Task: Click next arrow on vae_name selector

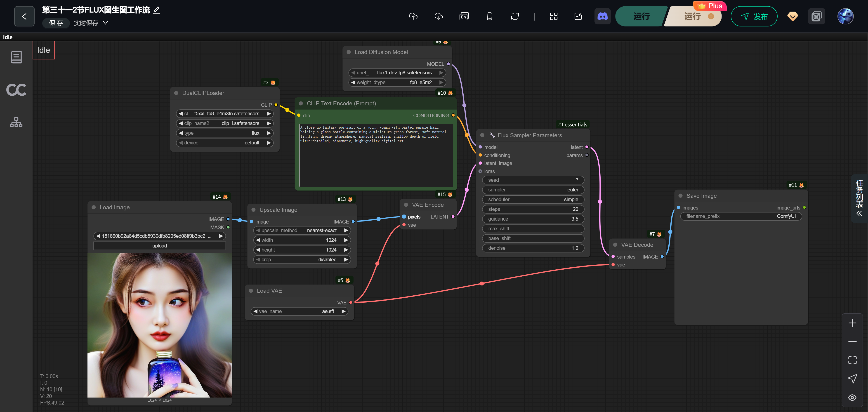Action: tap(343, 311)
